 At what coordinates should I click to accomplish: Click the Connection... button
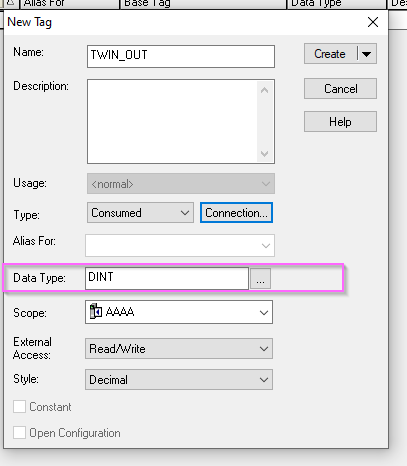tap(236, 213)
